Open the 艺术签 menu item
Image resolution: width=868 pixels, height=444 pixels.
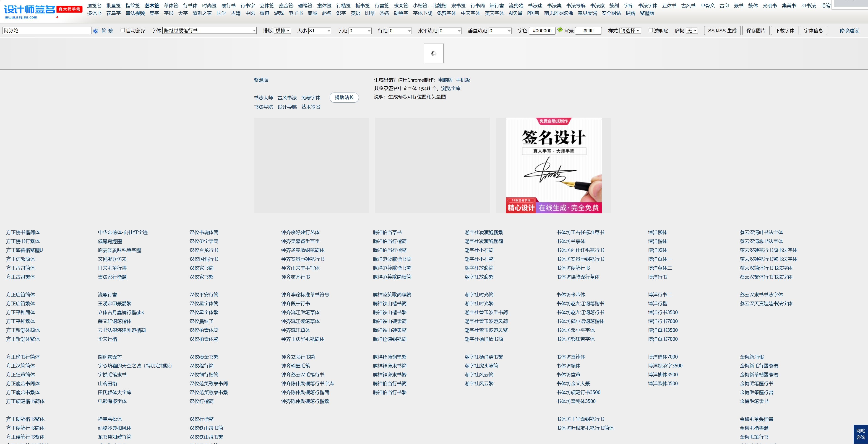click(x=152, y=5)
